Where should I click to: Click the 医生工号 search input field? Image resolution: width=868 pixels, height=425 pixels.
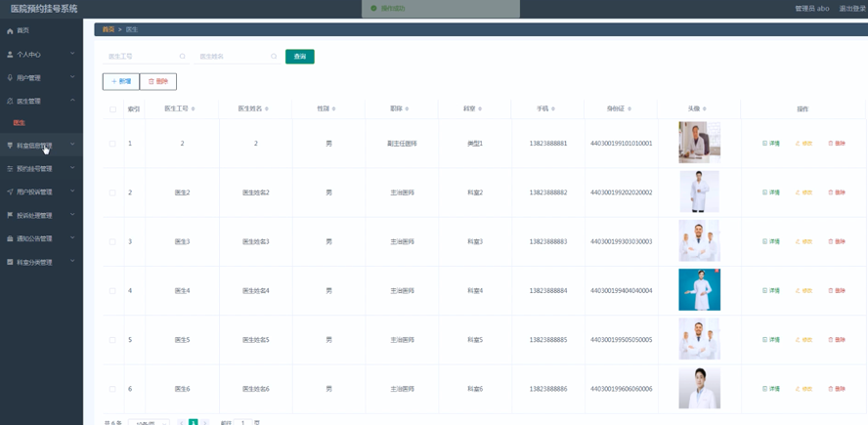click(x=142, y=57)
